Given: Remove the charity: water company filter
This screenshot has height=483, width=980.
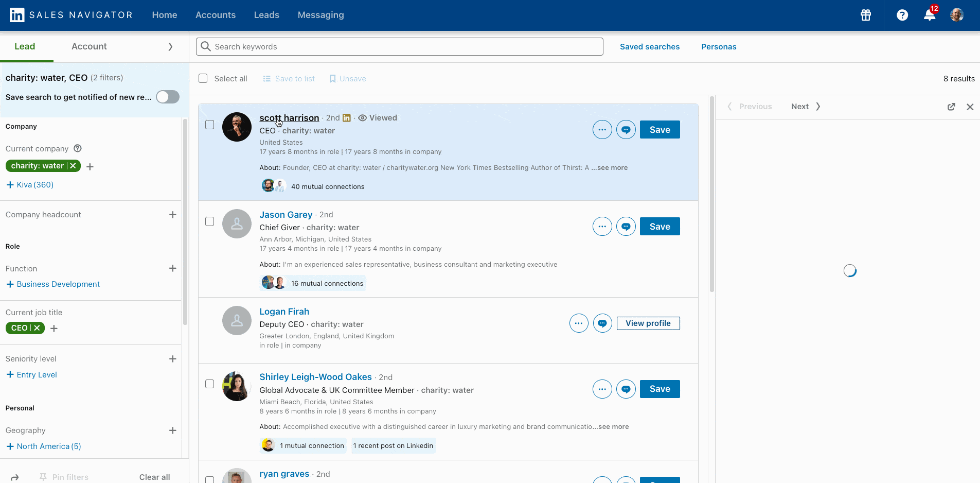Looking at the screenshot, I should point(73,166).
